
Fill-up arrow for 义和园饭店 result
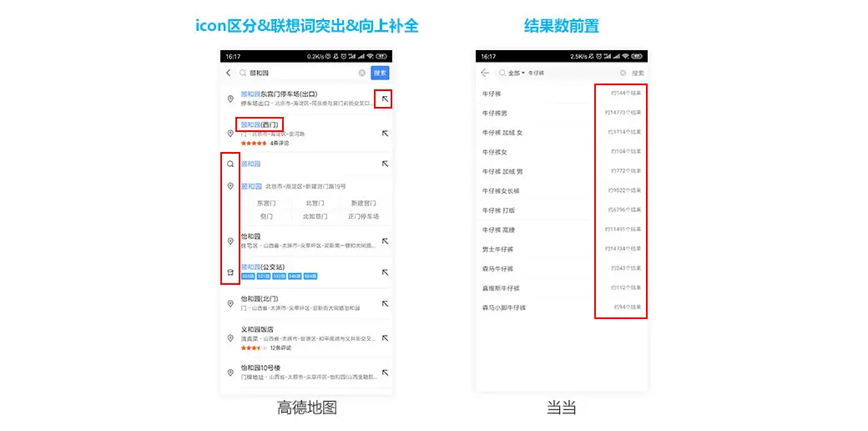coord(386,338)
